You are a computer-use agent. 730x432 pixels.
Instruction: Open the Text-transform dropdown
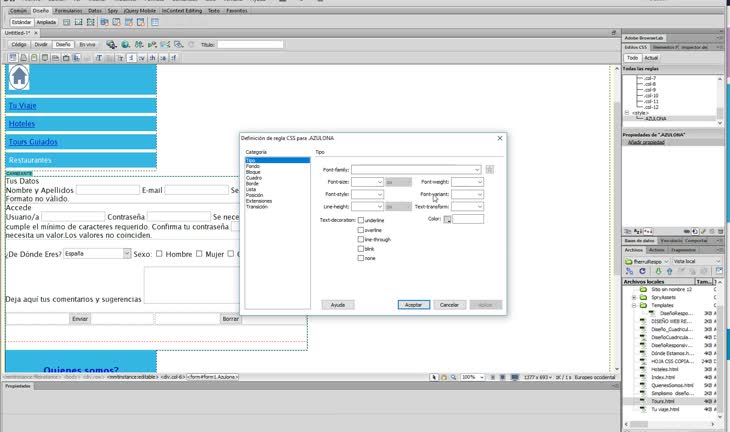467,207
